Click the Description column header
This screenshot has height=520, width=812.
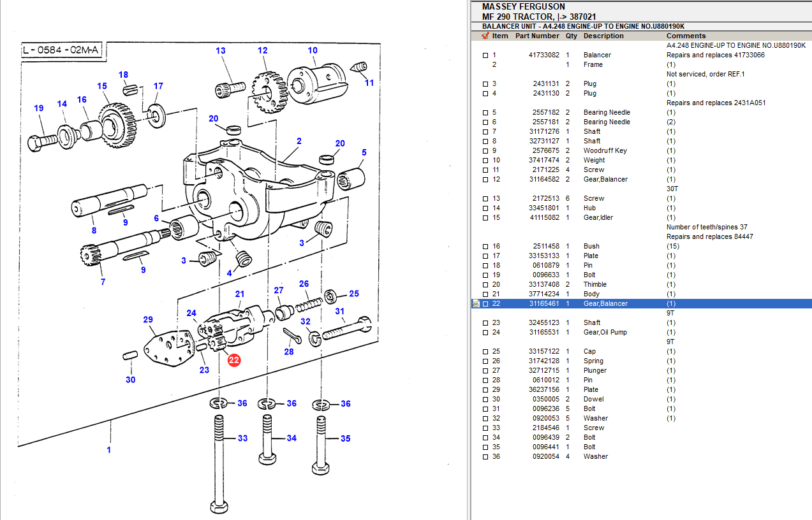(x=603, y=36)
